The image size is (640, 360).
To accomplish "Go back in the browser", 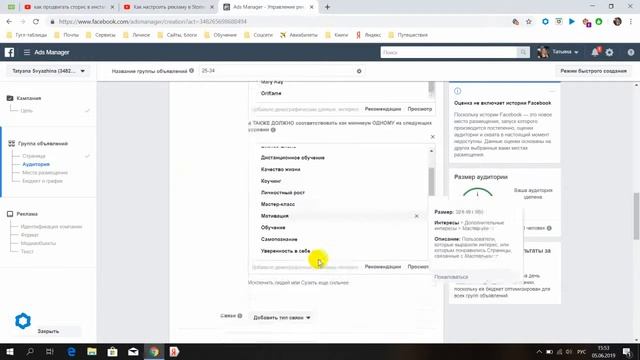I will pos(9,22).
